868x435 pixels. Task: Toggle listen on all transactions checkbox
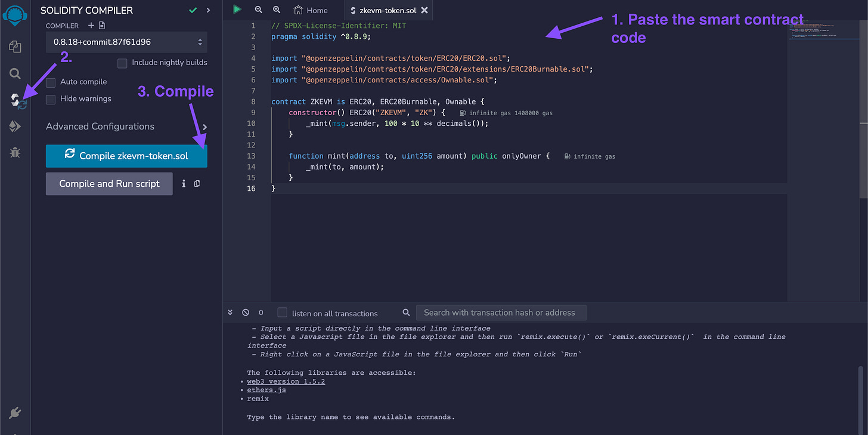click(283, 313)
